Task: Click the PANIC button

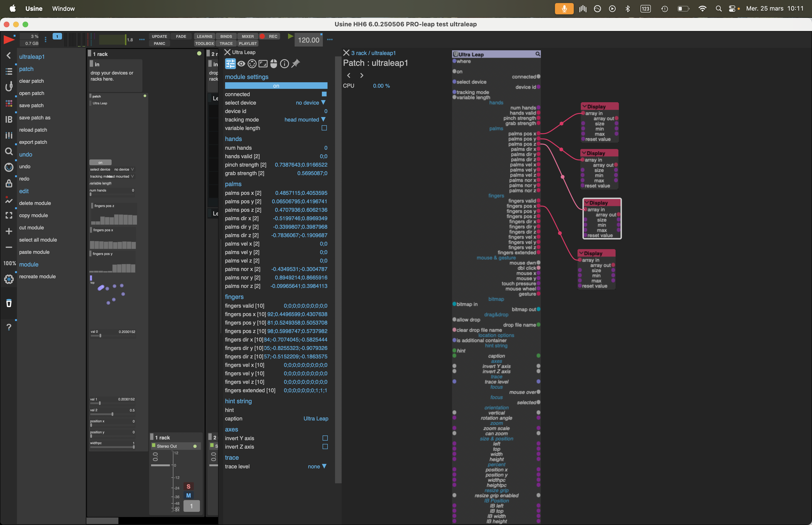Action: pos(159,44)
